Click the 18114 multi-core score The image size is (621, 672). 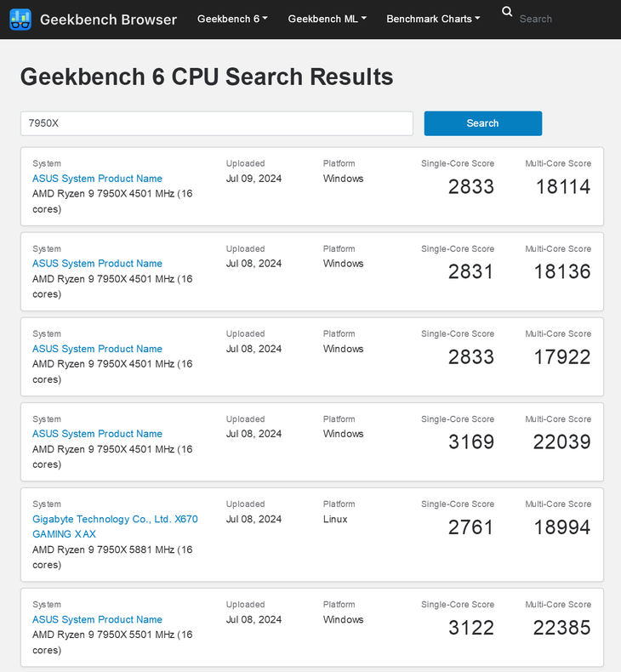562,186
